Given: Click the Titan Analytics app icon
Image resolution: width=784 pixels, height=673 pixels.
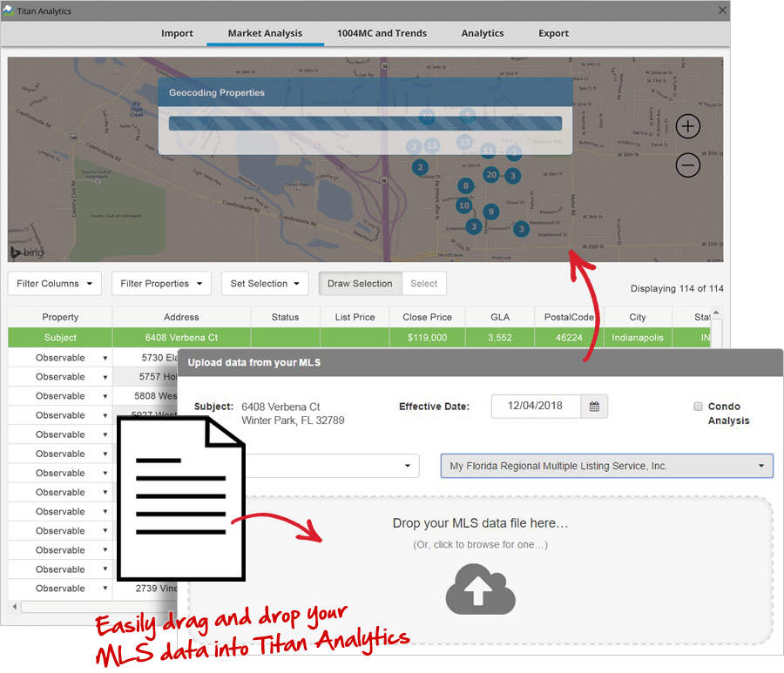Looking at the screenshot, I should pyautogui.click(x=9, y=11).
